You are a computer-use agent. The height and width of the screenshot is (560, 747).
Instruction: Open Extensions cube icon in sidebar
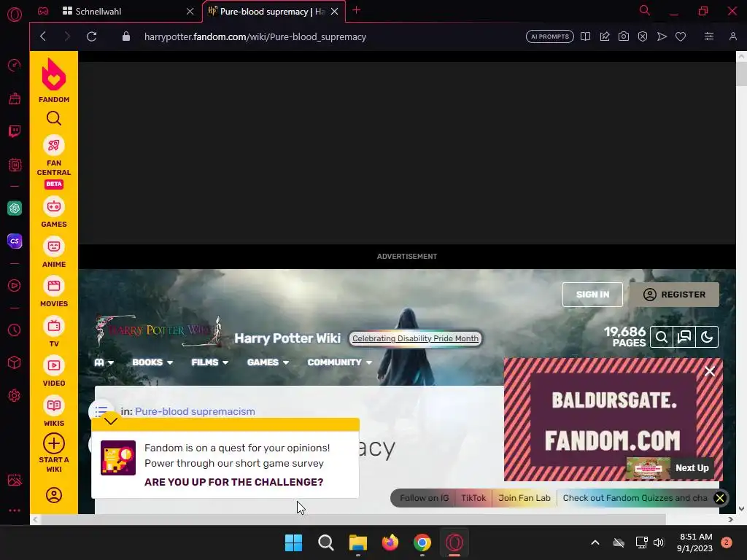point(15,362)
